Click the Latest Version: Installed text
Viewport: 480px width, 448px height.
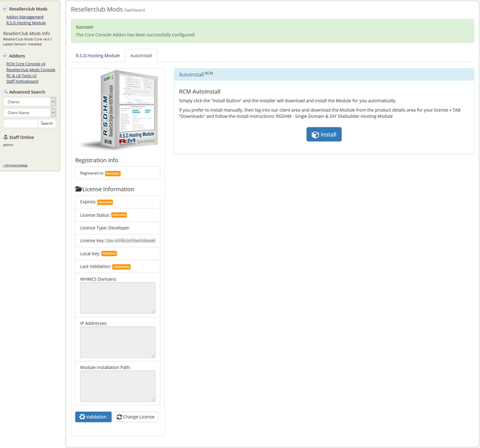(23, 44)
